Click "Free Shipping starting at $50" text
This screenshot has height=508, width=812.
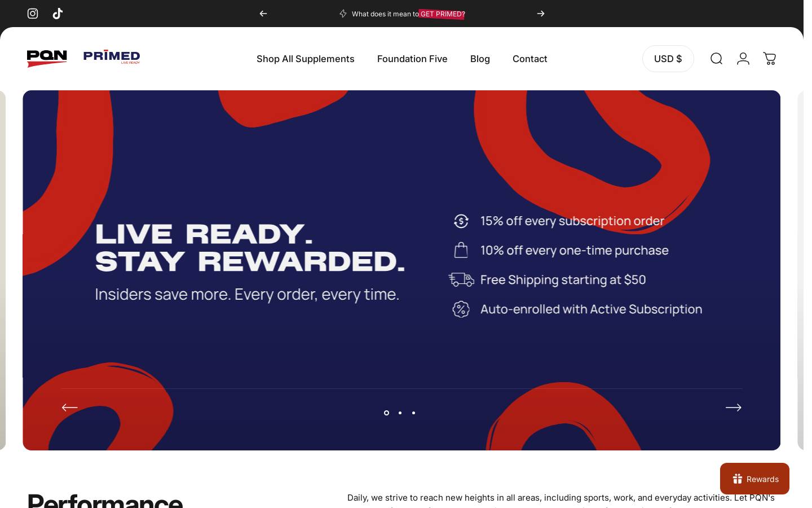point(563,279)
